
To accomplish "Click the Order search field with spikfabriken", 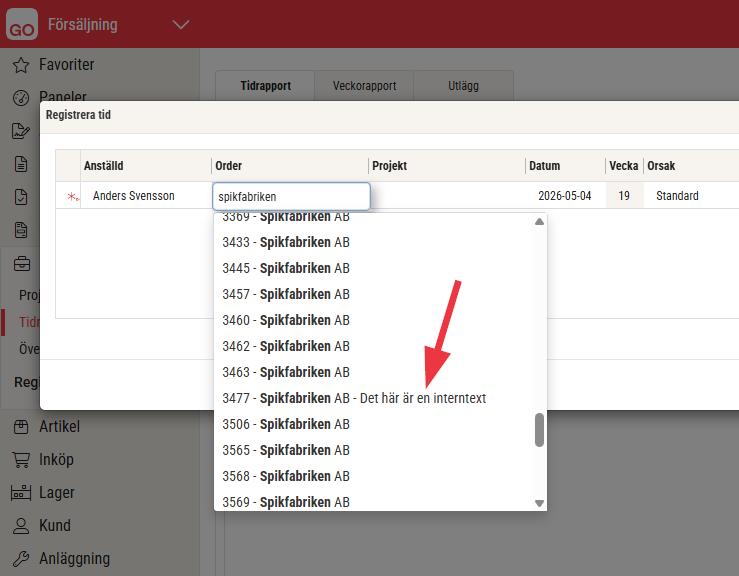I will pos(291,197).
